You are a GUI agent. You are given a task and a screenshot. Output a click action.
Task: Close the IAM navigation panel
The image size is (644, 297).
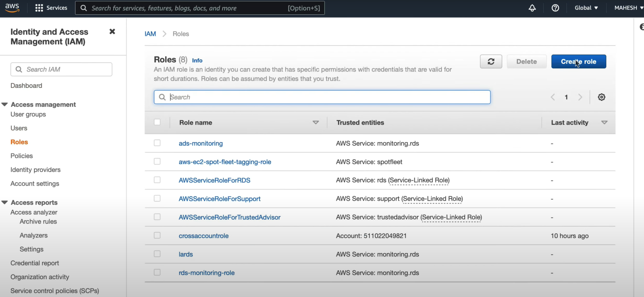pyautogui.click(x=112, y=32)
